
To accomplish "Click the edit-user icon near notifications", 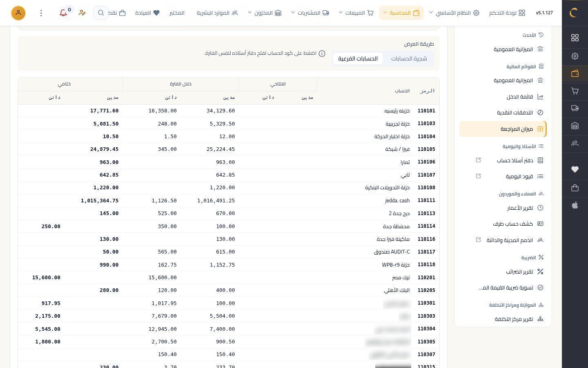I will (82, 13).
